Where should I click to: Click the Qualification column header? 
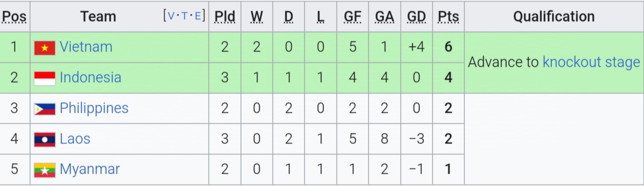click(x=554, y=17)
